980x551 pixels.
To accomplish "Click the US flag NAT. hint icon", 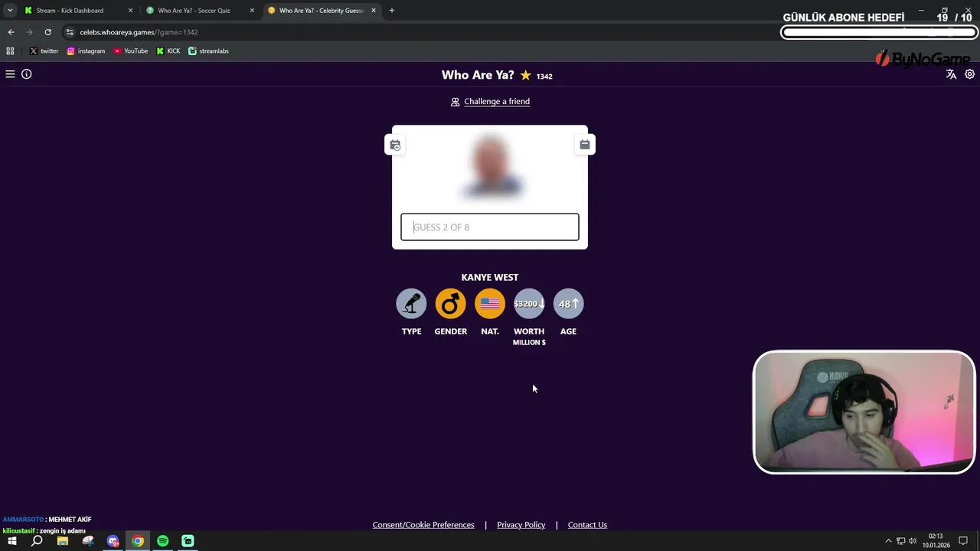I will click(490, 304).
